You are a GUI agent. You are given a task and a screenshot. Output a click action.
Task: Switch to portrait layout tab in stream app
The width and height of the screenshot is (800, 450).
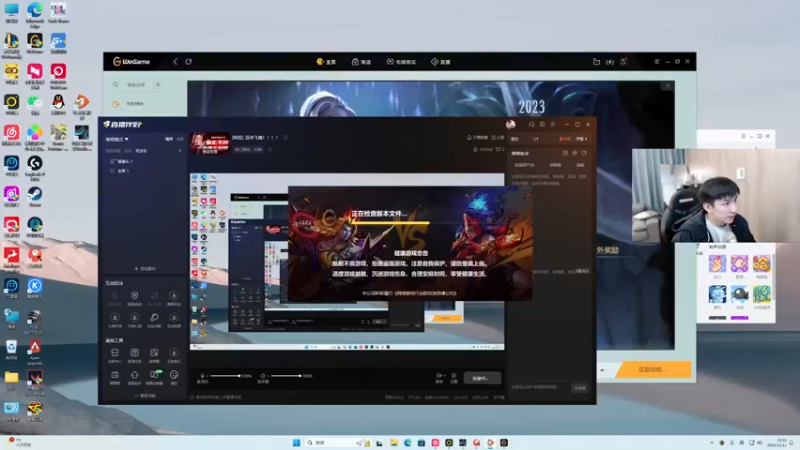click(x=180, y=139)
